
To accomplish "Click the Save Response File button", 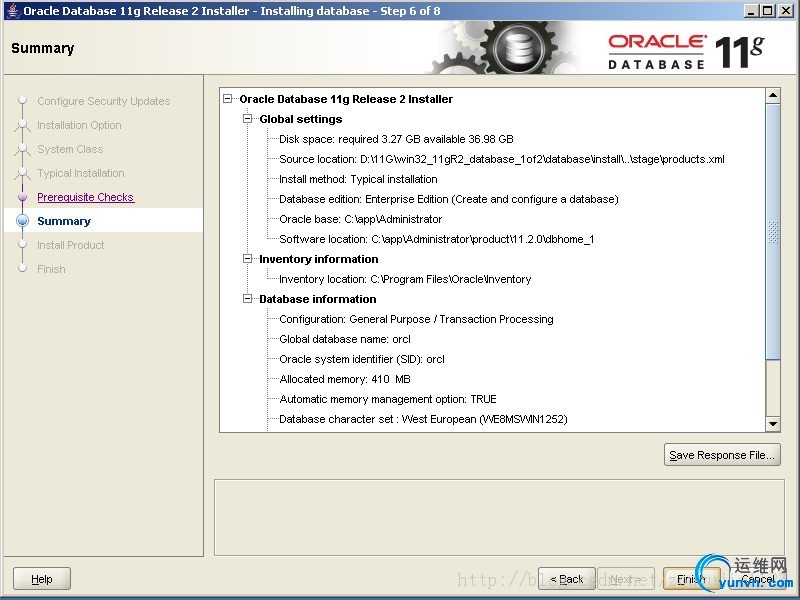I will pos(722,455).
